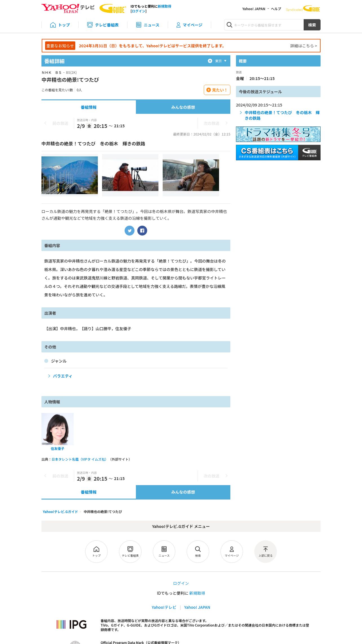
Task: Open the photographer with tripod thumbnail
Action: point(130,175)
